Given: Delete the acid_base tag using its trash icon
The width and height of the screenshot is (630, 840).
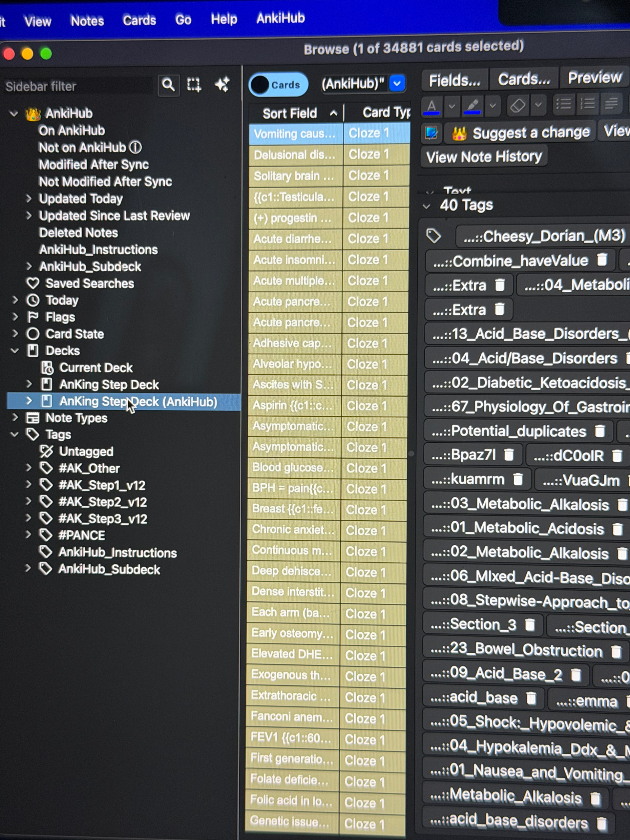Looking at the screenshot, I should click(x=531, y=698).
